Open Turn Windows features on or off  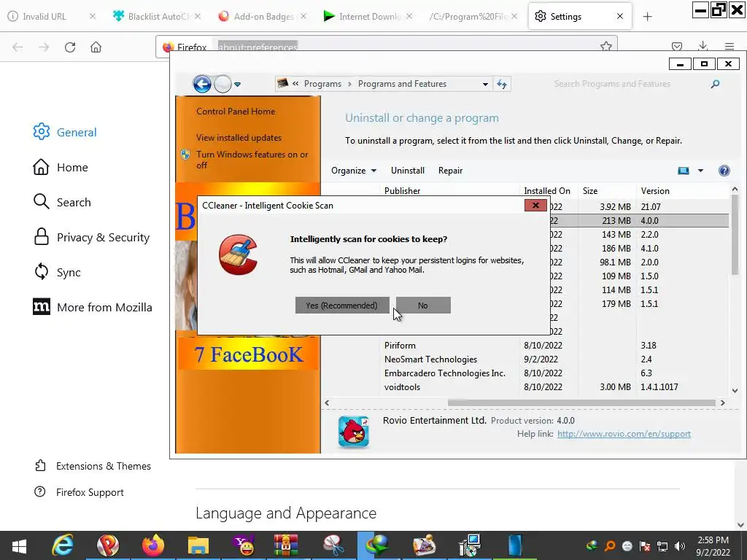(252, 160)
